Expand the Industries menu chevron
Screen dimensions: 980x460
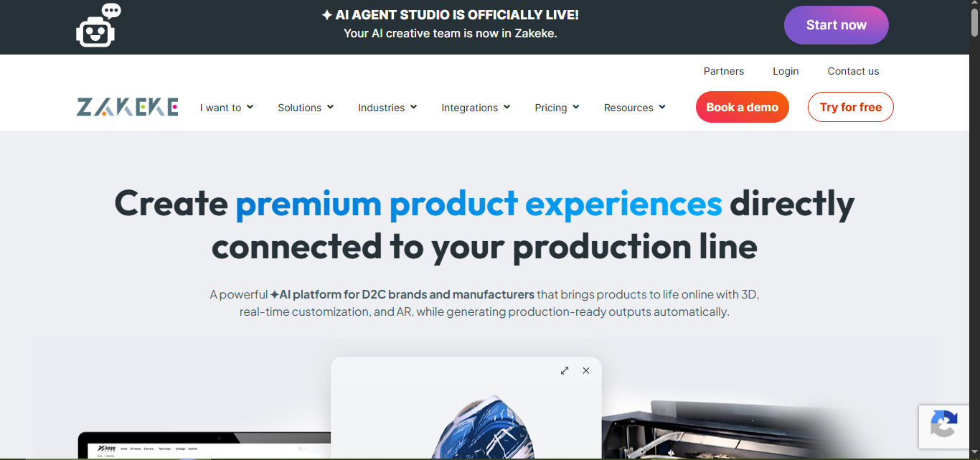414,107
